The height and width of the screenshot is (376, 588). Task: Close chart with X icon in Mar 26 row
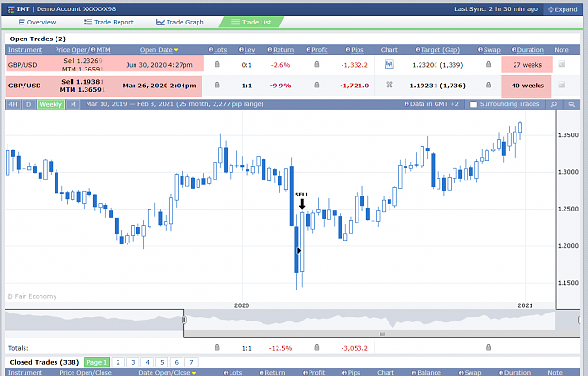389,85
